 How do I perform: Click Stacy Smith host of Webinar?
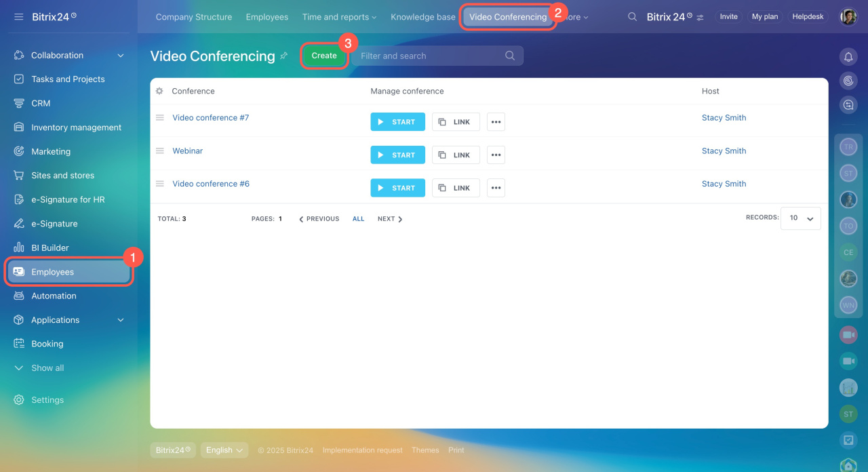tap(724, 151)
